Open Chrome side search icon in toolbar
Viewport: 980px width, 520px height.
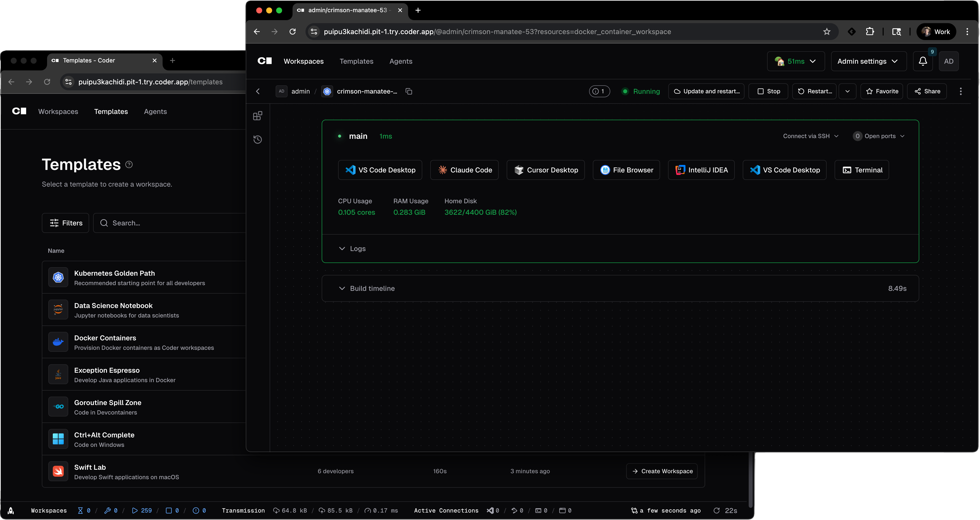click(896, 32)
